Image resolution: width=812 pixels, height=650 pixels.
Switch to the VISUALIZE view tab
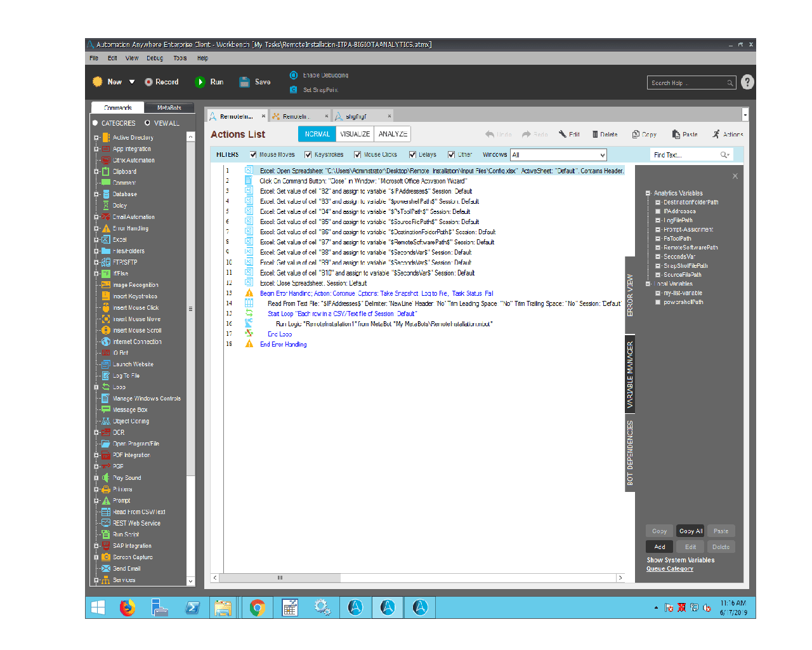click(x=355, y=134)
